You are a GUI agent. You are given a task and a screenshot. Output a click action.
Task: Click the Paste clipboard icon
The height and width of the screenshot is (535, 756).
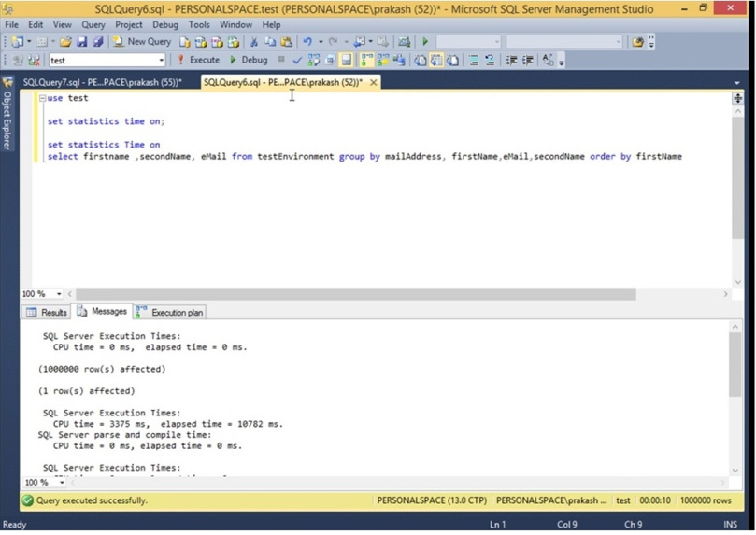286,42
